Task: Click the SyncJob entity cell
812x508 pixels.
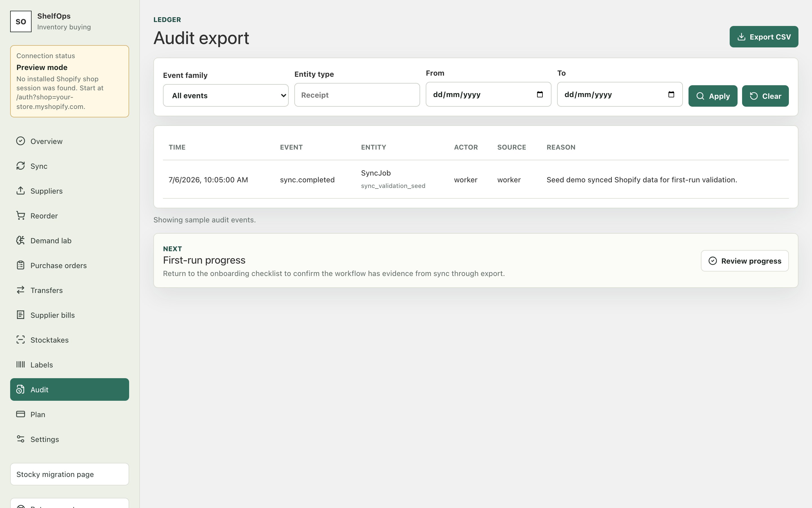Action: point(376,173)
